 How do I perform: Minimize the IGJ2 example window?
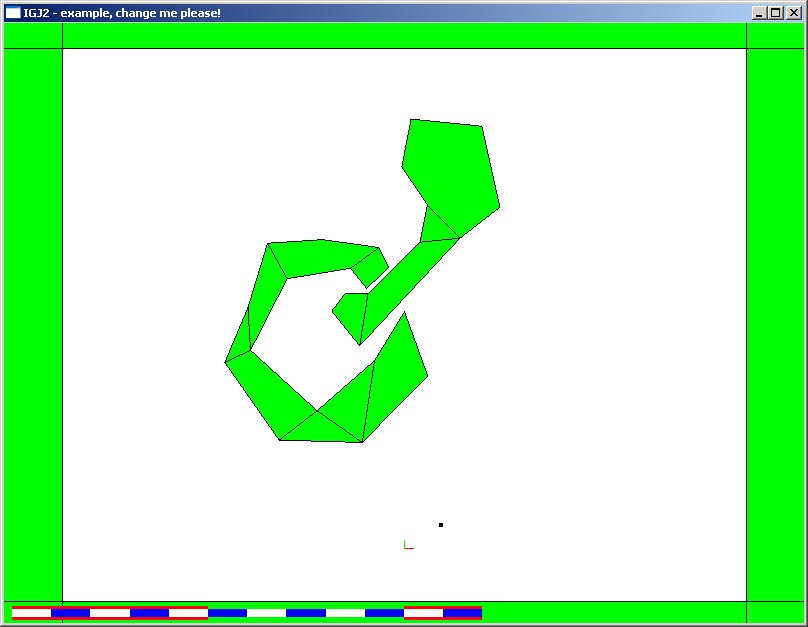point(758,13)
